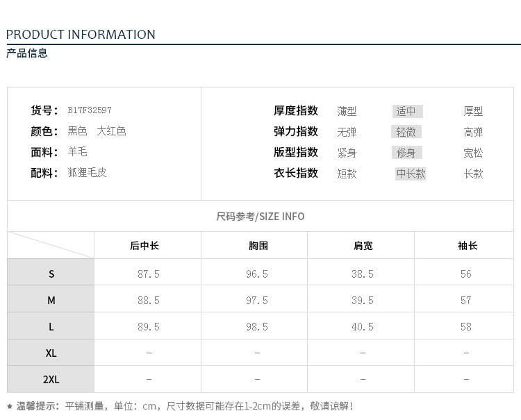Image resolution: width=521 pixels, height=420 pixels.
Task: Click the PRODUCT INFORMATION heading
Action: point(81,35)
